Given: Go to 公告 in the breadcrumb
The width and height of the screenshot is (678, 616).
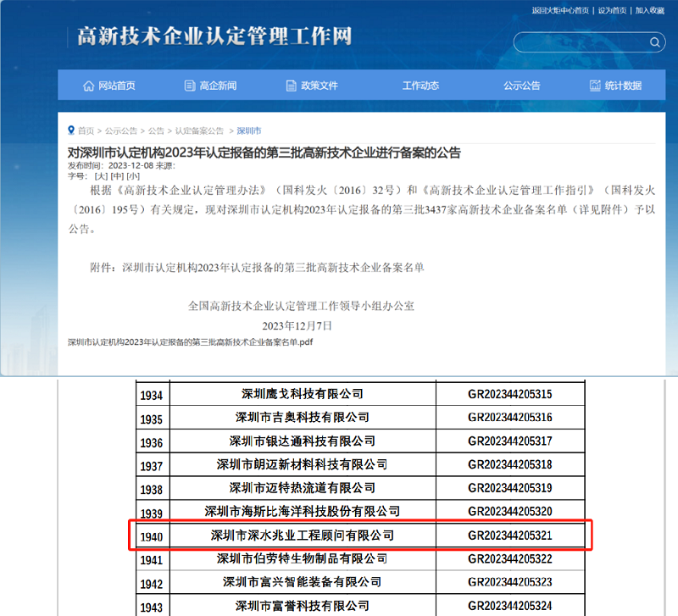Looking at the screenshot, I should (x=156, y=130).
